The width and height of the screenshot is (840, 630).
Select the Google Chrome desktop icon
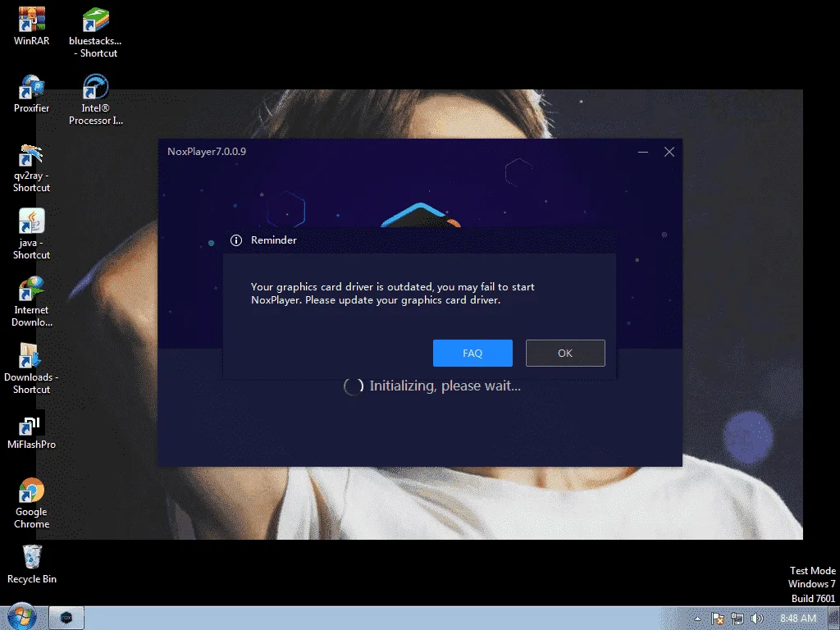[32, 504]
